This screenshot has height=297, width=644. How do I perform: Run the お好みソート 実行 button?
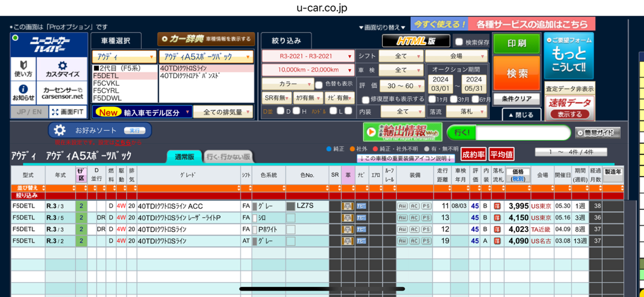pyautogui.click(x=134, y=131)
